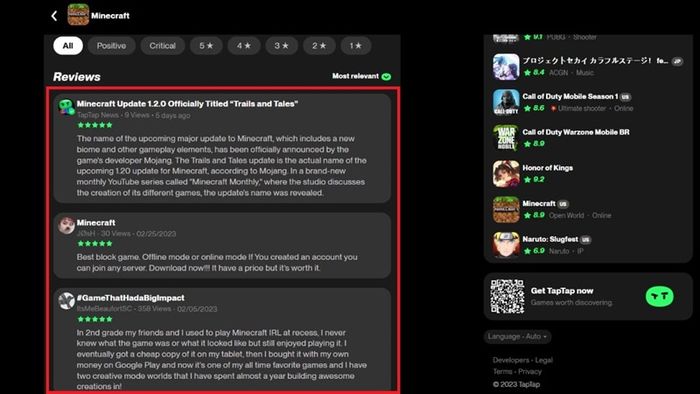This screenshot has height=394, width=700.
Task: Click the Minecraft title in the header
Action: (110, 16)
